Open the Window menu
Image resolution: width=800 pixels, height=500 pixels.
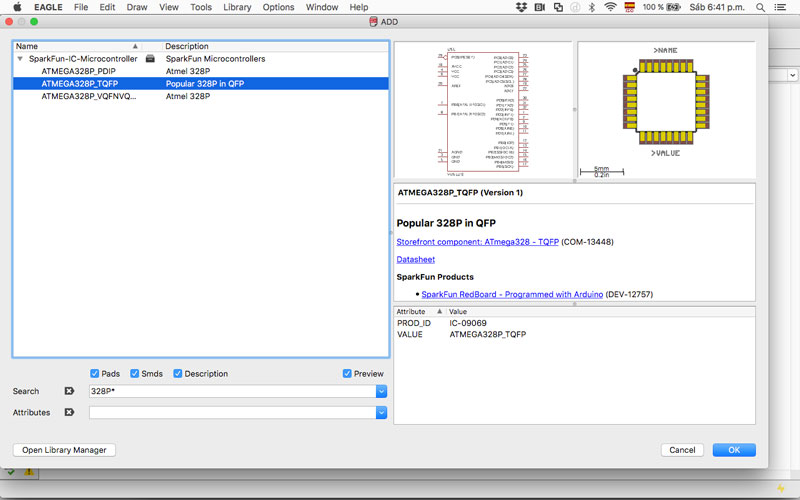(322, 7)
